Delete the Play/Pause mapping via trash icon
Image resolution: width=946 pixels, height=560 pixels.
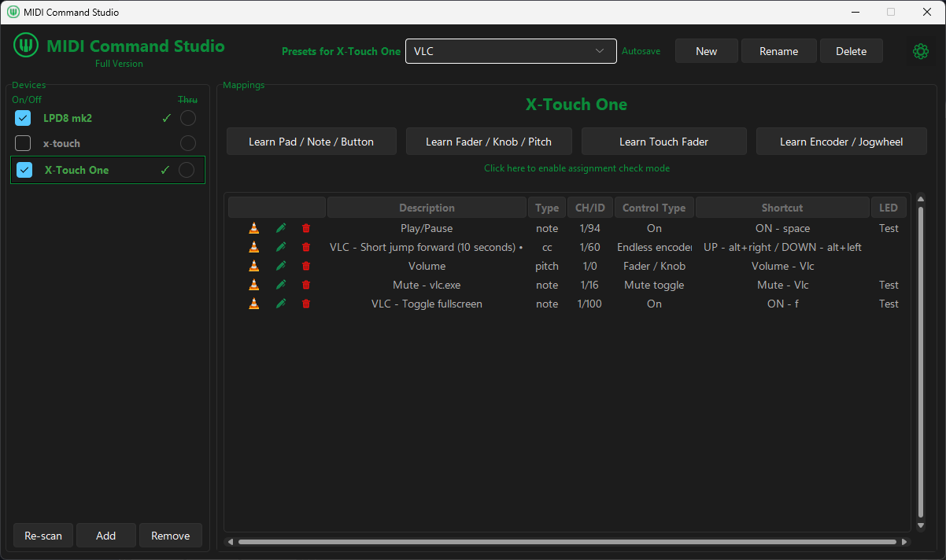306,228
